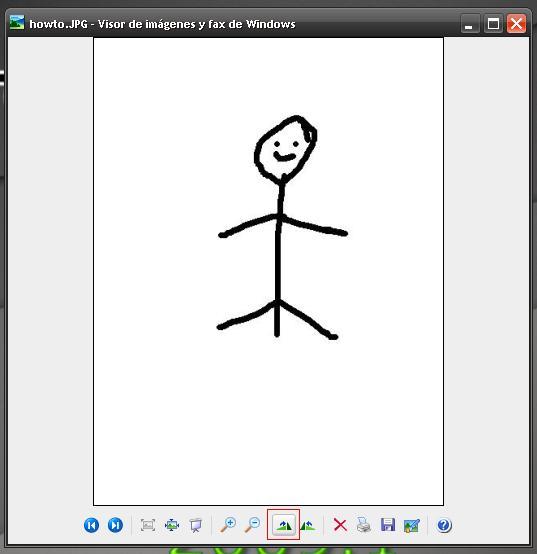Minimize the image viewer window
Viewport: 537px width, 554px height.
[470, 24]
